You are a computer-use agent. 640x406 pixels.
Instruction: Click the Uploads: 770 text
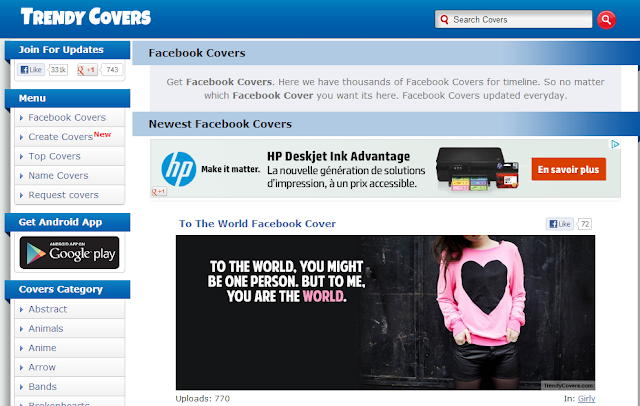pyautogui.click(x=203, y=399)
